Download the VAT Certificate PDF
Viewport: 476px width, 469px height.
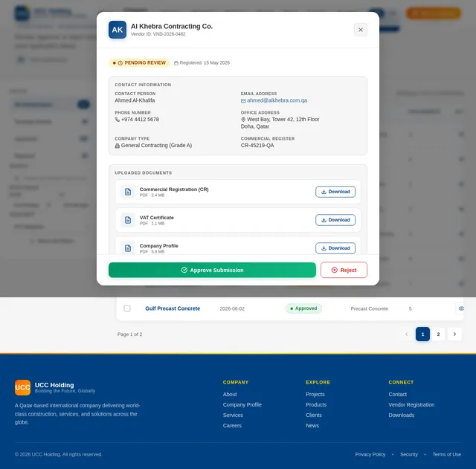tap(335, 220)
